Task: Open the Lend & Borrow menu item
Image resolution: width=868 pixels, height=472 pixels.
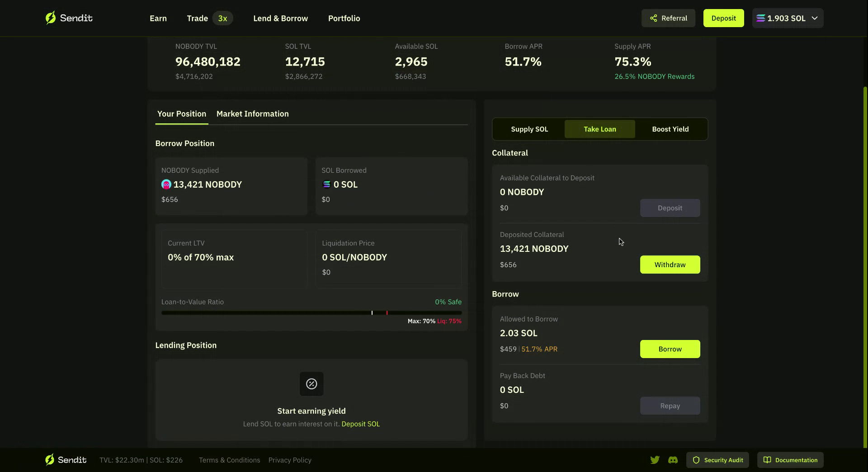Action: 280,18
